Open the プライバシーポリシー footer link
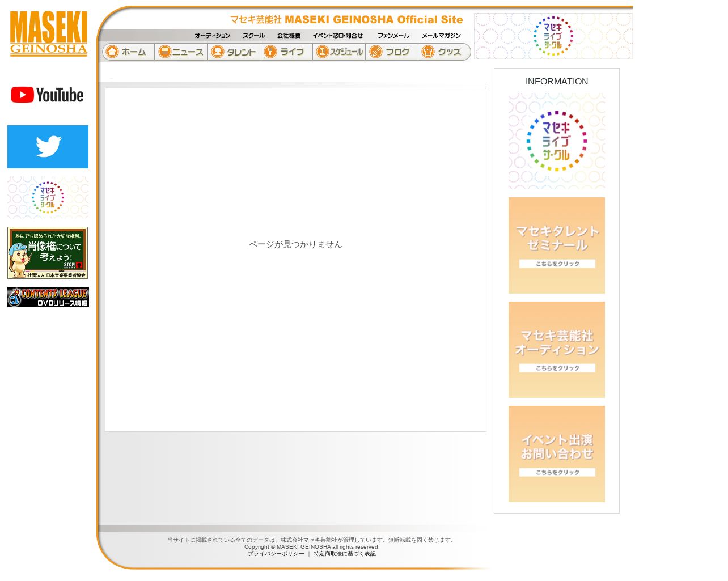 click(x=276, y=554)
